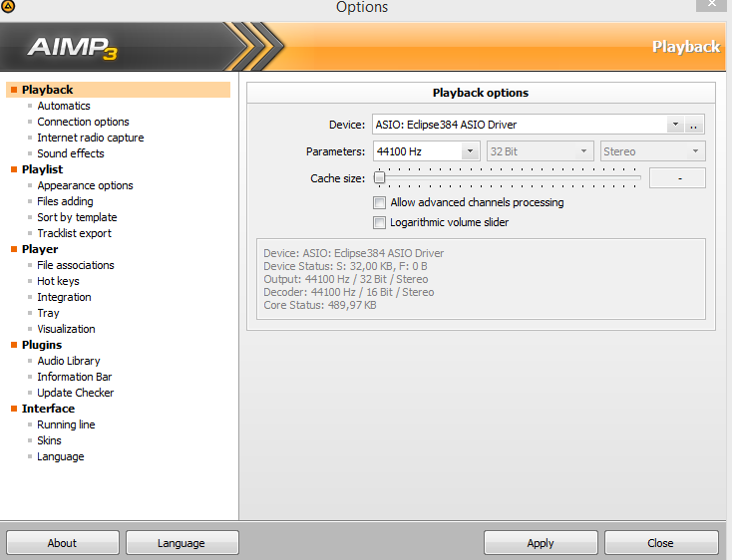Viewport: 732px width, 560px height.
Task: Open File associations settings
Action: 76,265
